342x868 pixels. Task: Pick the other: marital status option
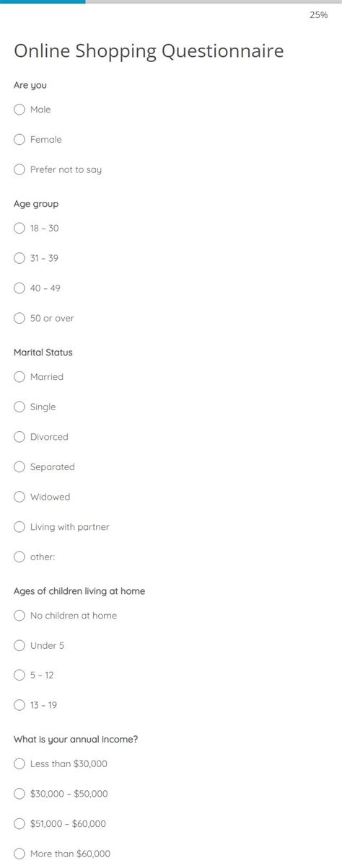click(x=19, y=557)
